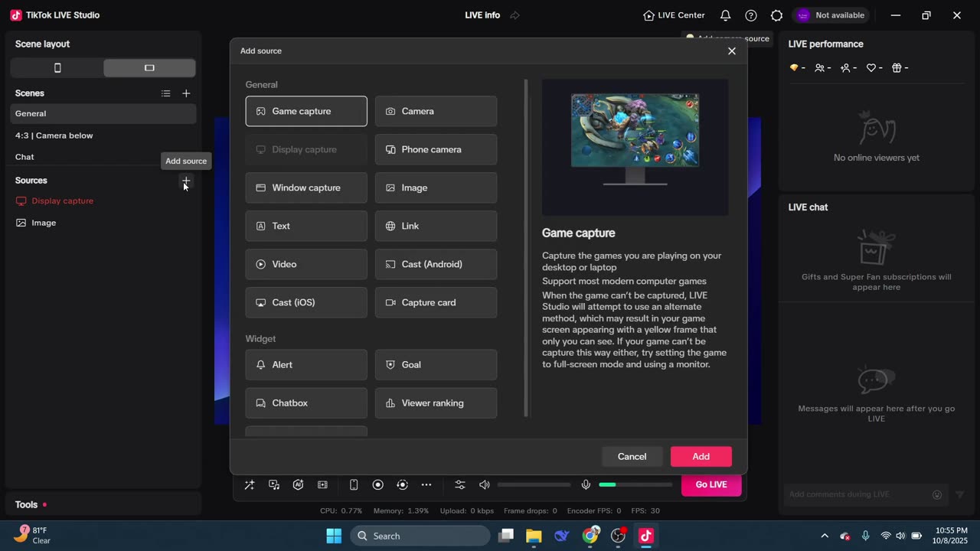This screenshot has height=551, width=980.
Task: Open the help question mark icon
Action: [751, 15]
